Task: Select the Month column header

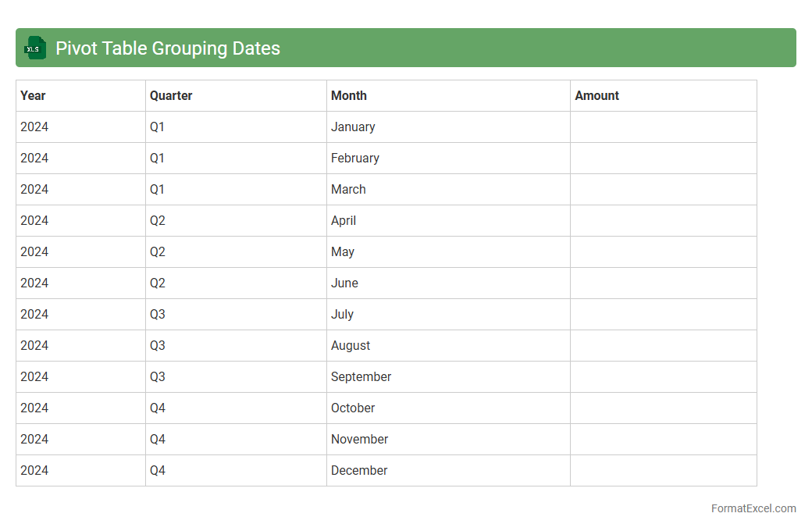Action: 348,95
